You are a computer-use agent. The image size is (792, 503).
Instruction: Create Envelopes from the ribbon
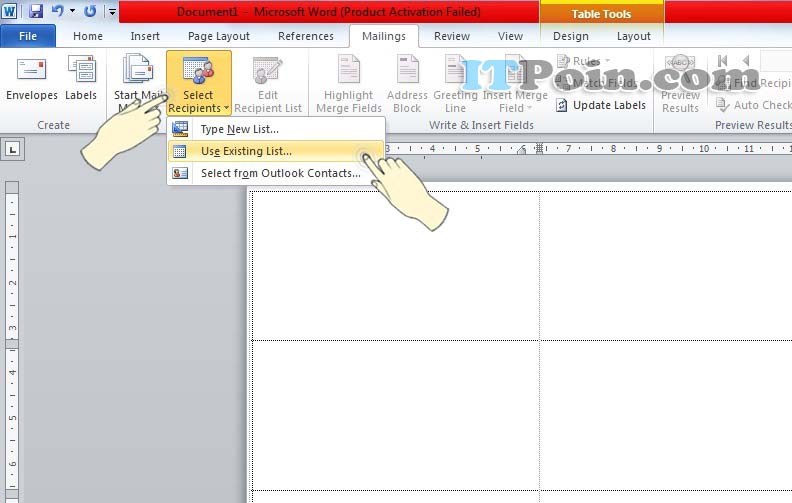coord(32,80)
